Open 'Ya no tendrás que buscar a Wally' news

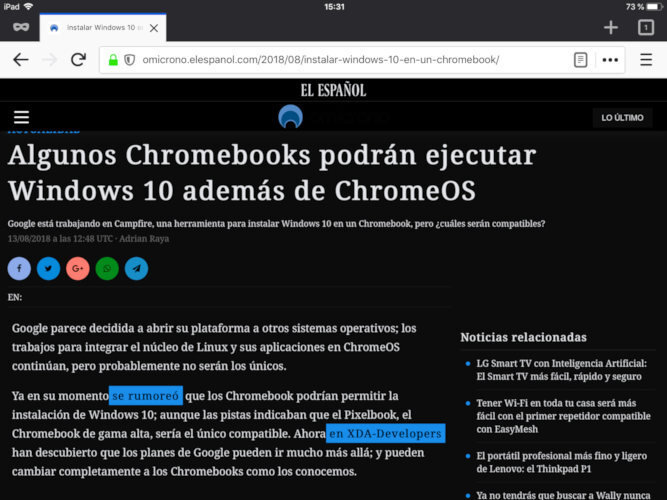[x=563, y=495]
